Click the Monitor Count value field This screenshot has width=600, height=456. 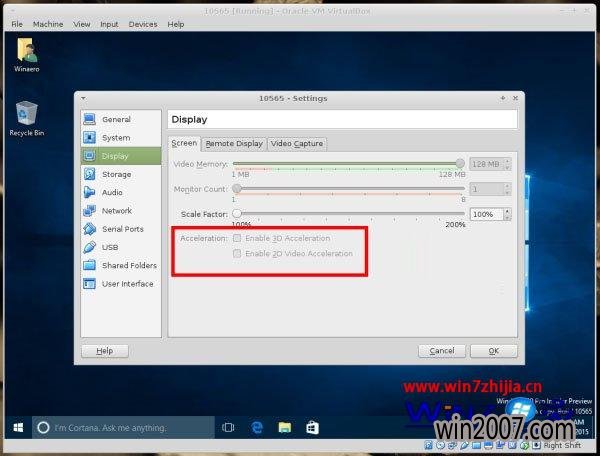[486, 189]
